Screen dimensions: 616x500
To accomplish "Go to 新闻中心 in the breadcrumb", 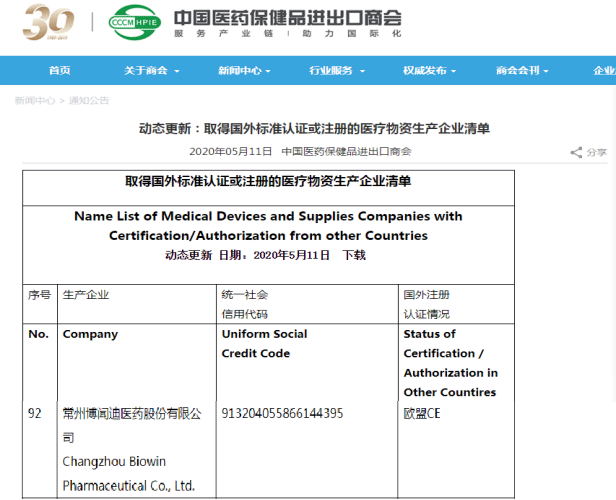I will (35, 101).
